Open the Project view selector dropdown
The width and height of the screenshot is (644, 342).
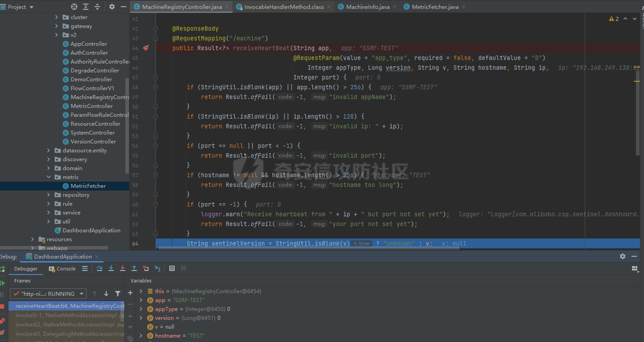(x=16, y=7)
